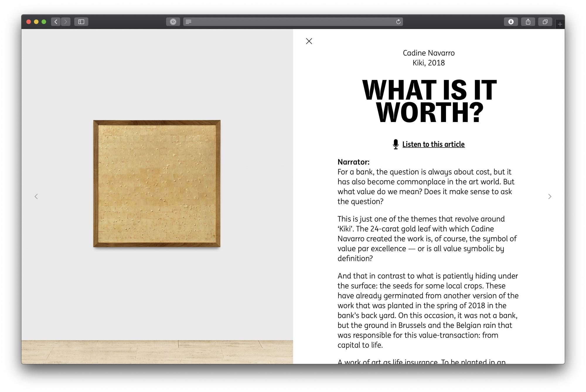586x392 pixels.
Task: Listen to this article audio toggle
Action: [429, 144]
